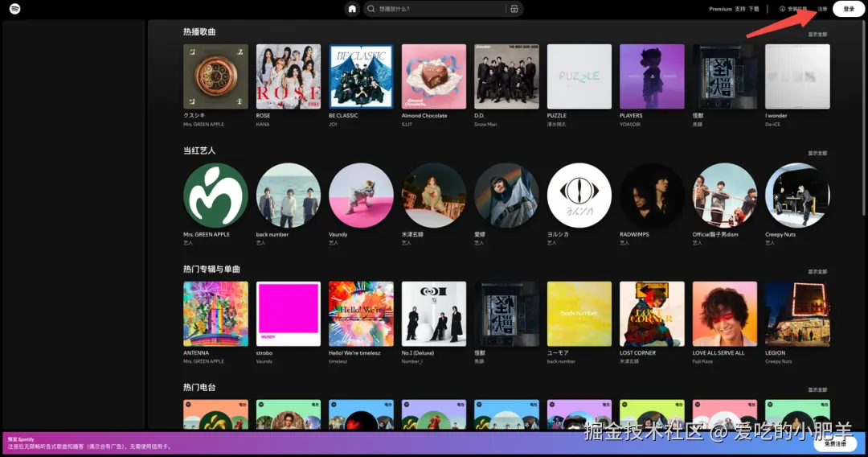The height and width of the screenshot is (457, 868).
Task: Open RADWIMPS artist photo
Action: (x=652, y=195)
